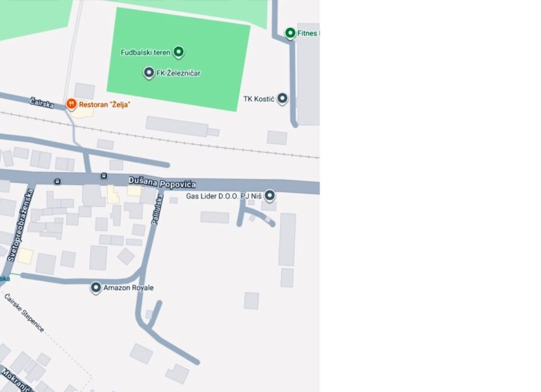Select the FK Železničar text label
The image size is (541, 392).
179,73
